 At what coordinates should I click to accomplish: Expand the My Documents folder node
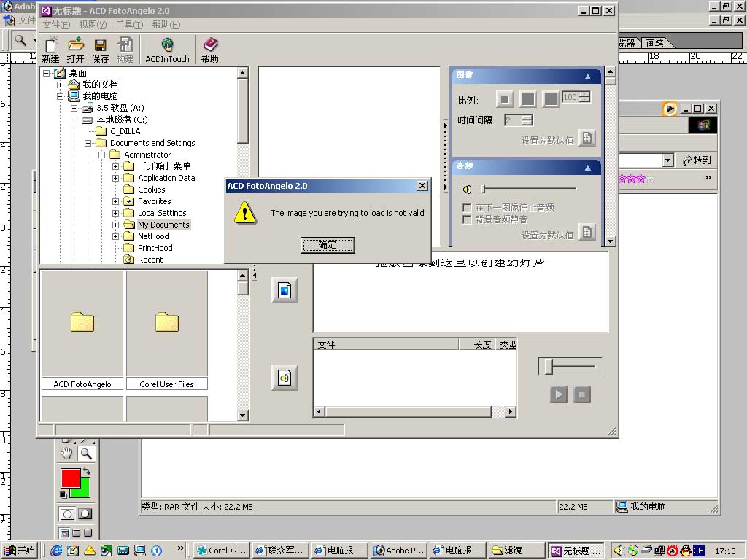coord(115,225)
